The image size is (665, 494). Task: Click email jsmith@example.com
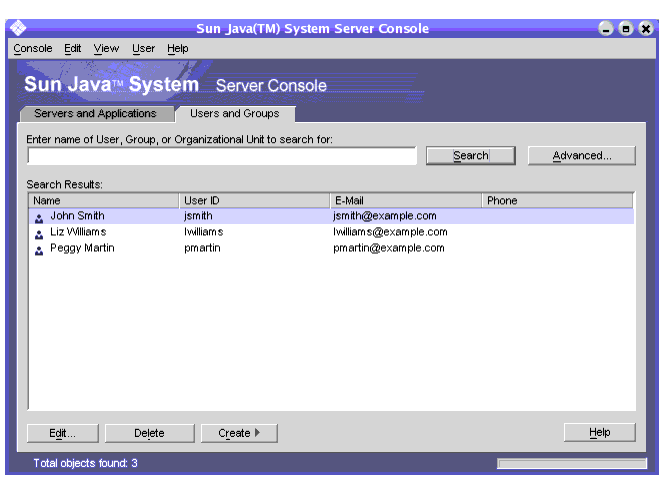tap(385, 216)
